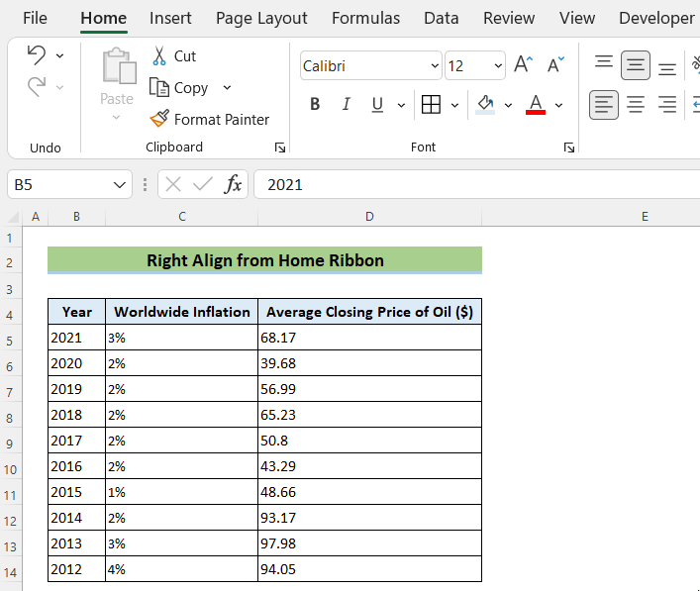
Task: Apply the Fill Color paint bucket
Action: (485, 104)
